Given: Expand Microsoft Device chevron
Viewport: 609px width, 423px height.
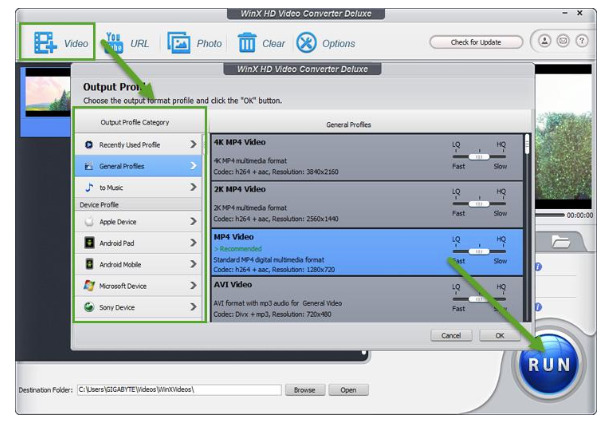Looking at the screenshot, I should [193, 285].
